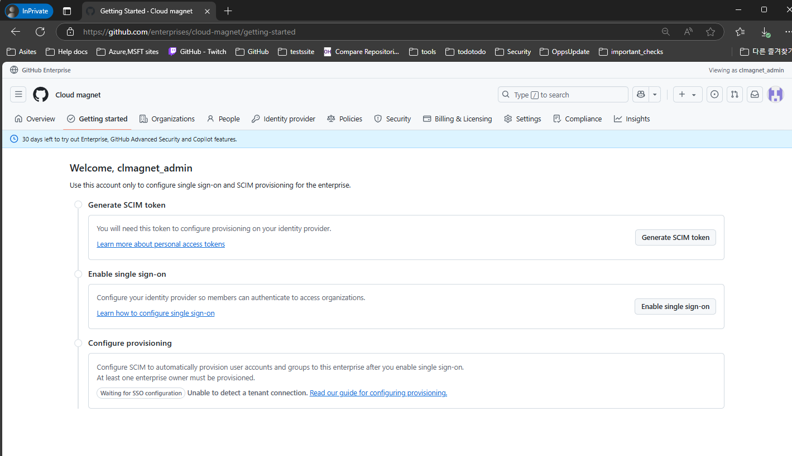Reload the page with refresh icon

(40, 32)
